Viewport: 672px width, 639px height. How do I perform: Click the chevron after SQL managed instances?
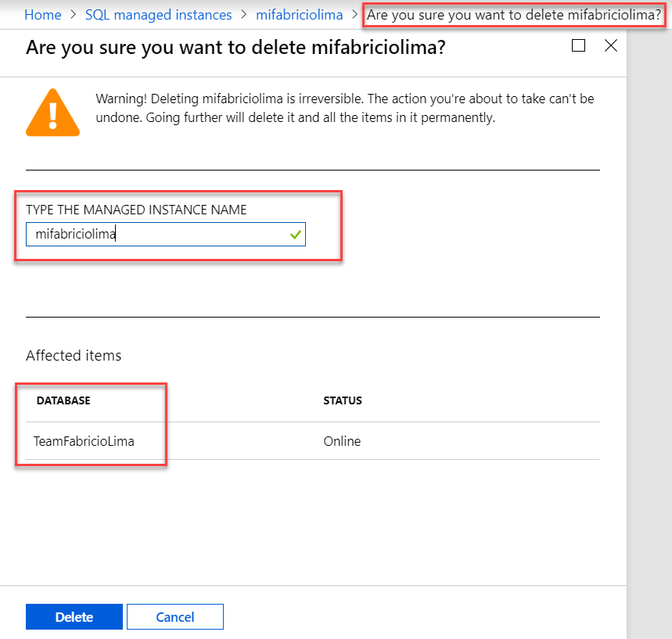pos(244,16)
